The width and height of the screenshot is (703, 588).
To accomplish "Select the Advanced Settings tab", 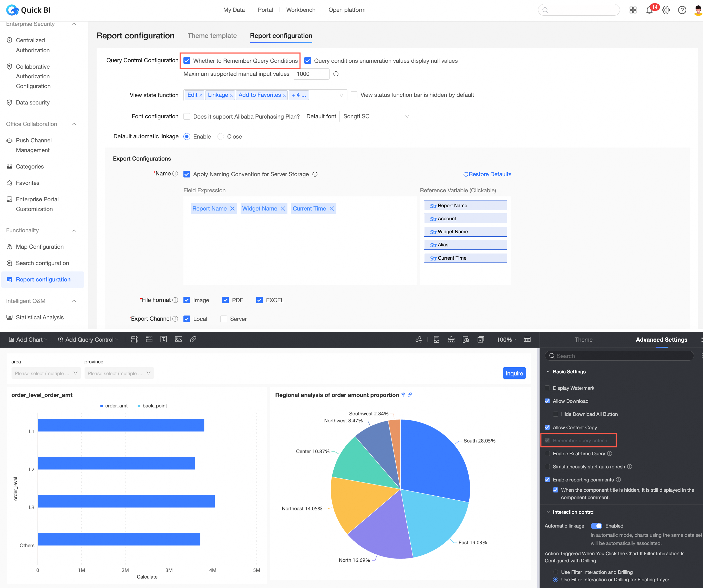I will tap(661, 339).
